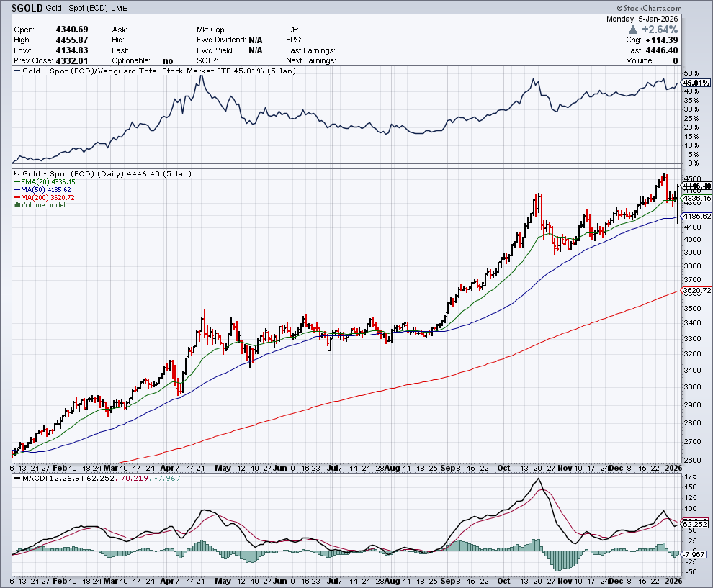Click the 4446.40 price flag on right axis
The image size is (713, 588).
(696, 185)
